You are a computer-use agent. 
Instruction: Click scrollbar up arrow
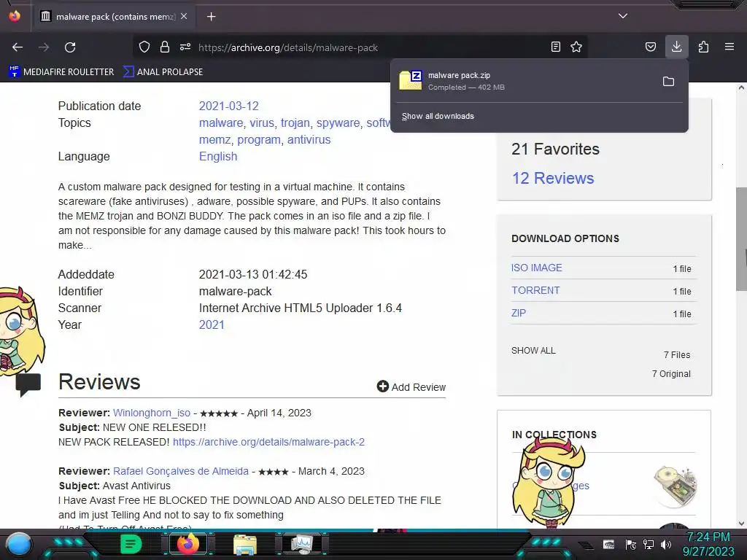[x=741, y=87]
